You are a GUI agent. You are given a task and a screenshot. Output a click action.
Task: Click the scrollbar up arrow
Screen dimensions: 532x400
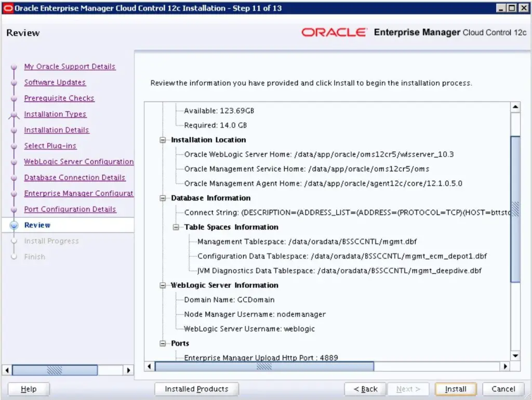[515, 106]
